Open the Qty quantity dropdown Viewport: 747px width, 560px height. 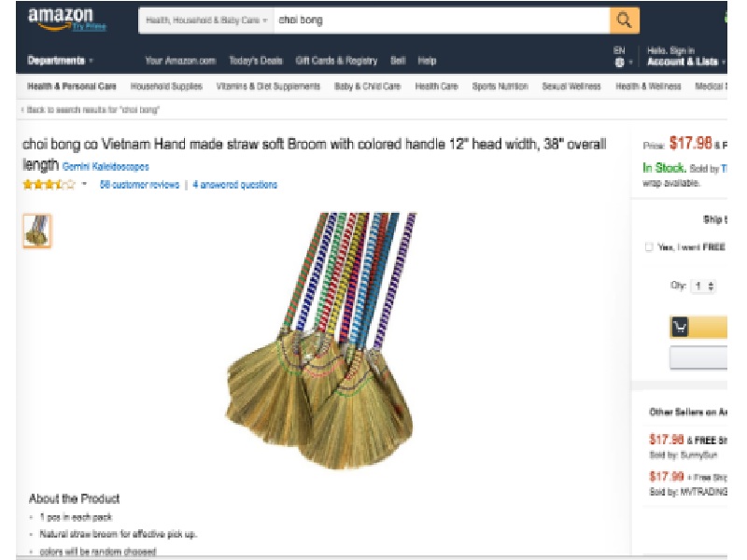pyautogui.click(x=704, y=287)
